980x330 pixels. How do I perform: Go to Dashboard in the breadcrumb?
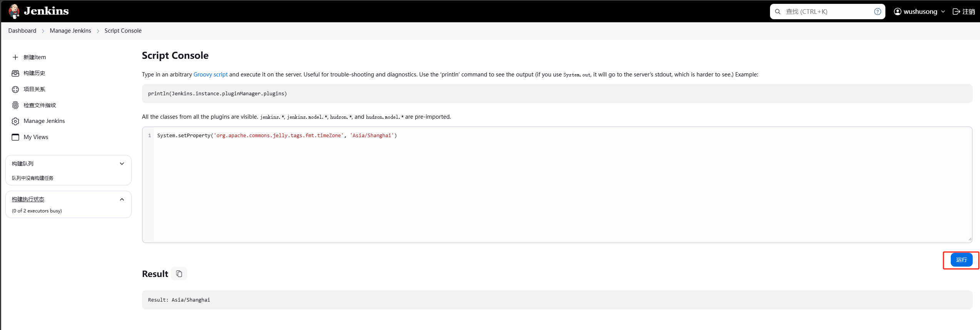coord(22,31)
